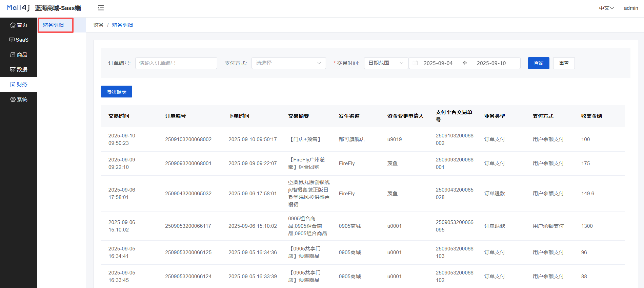Click the 资金变更申请人 column header
The width and height of the screenshot is (644, 288).
tap(406, 116)
